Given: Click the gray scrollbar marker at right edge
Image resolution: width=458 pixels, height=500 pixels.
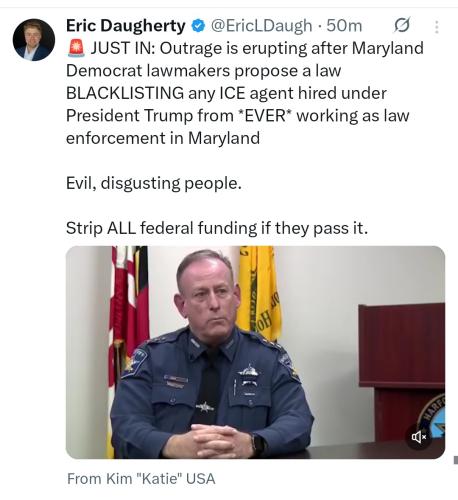Looking at the screenshot, I should pos(456,460).
